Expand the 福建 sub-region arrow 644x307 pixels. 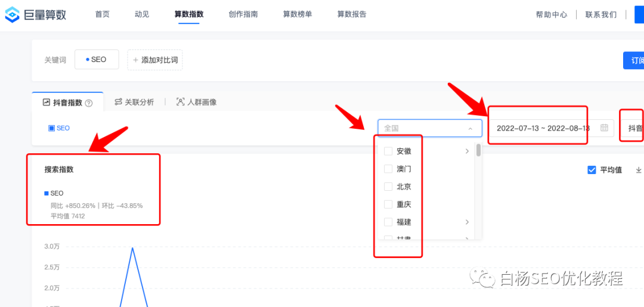[467, 222]
